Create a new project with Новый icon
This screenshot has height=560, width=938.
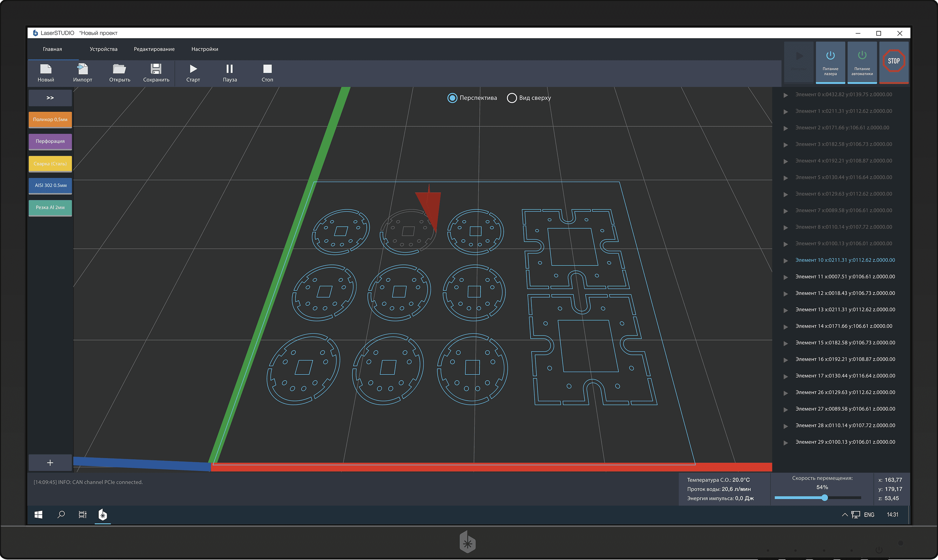[46, 69]
